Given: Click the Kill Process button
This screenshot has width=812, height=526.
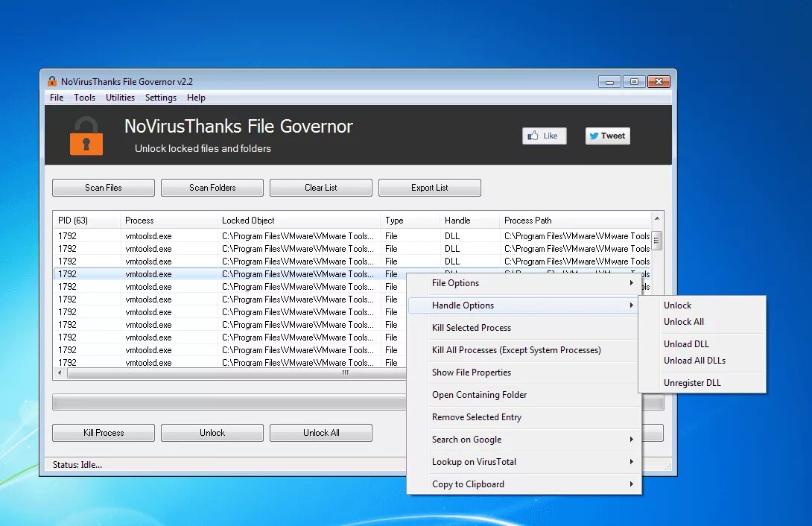Looking at the screenshot, I should 104,433.
